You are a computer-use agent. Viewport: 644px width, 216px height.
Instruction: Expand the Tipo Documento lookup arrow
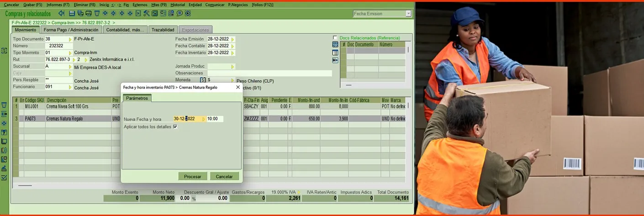(x=70, y=39)
